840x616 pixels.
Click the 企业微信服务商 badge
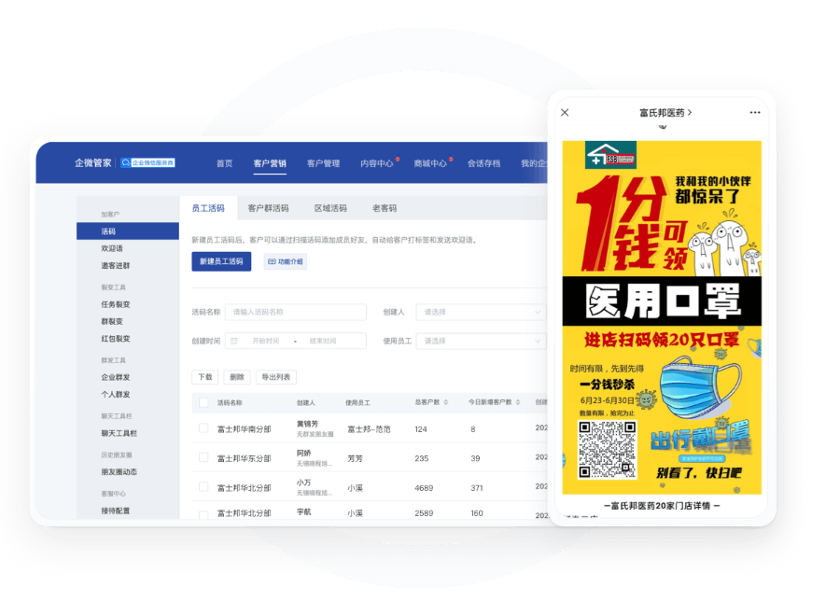[147, 162]
